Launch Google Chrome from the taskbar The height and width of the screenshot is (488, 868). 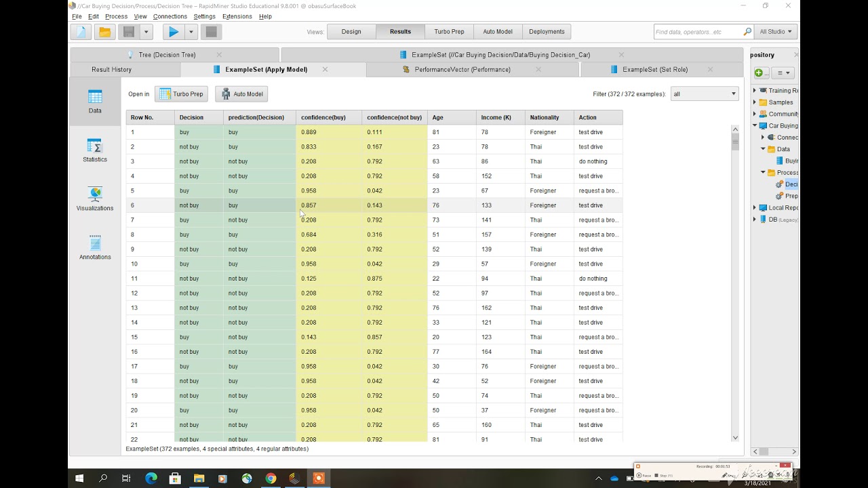(271, 479)
